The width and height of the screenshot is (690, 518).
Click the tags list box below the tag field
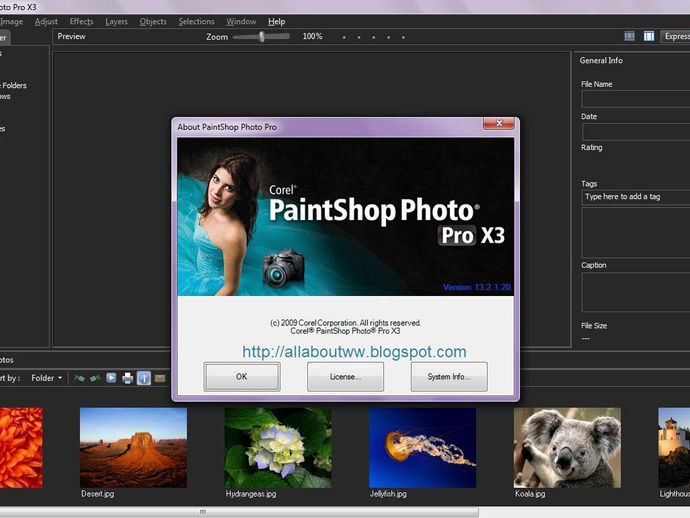[x=636, y=233]
